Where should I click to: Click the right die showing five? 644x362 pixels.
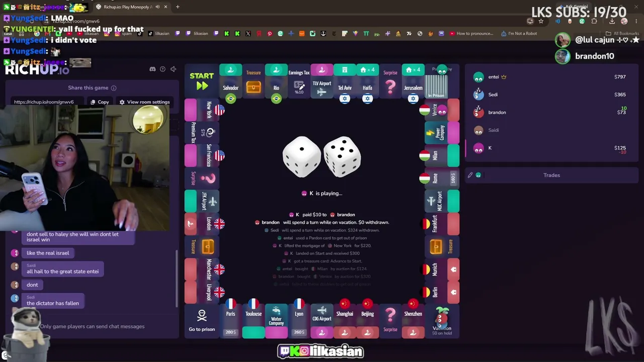tap(342, 156)
